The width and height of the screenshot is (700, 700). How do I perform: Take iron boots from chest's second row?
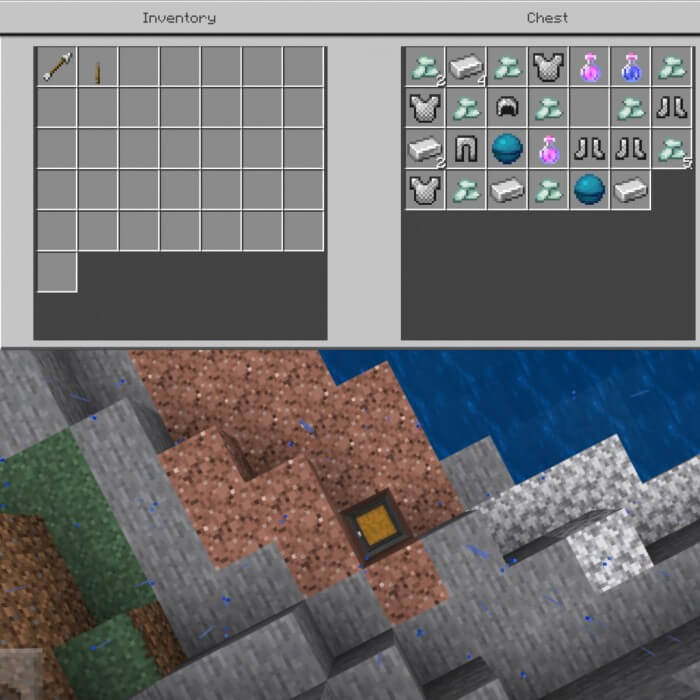pyautogui.click(x=671, y=108)
